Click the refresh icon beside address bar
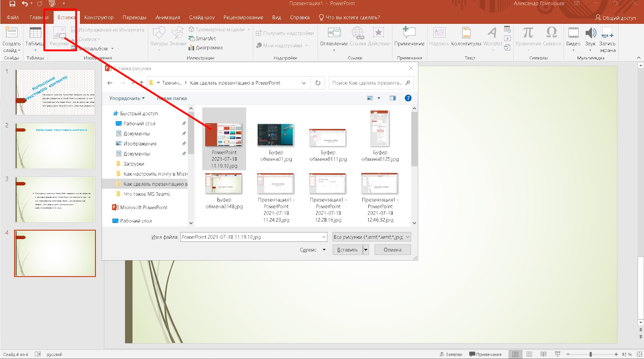This screenshot has width=644, height=359. (318, 83)
